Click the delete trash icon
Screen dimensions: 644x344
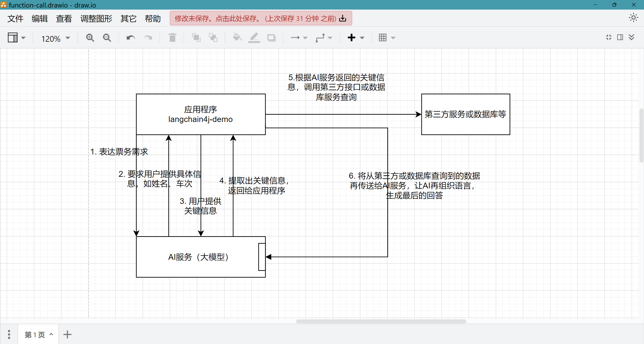[x=172, y=38]
